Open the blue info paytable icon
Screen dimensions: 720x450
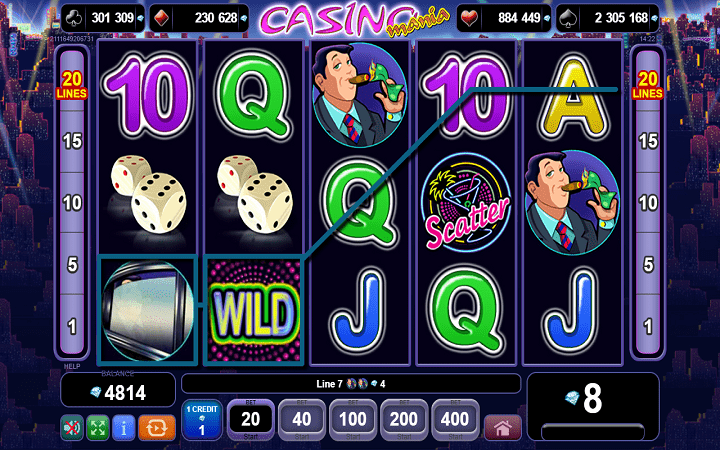[124, 428]
